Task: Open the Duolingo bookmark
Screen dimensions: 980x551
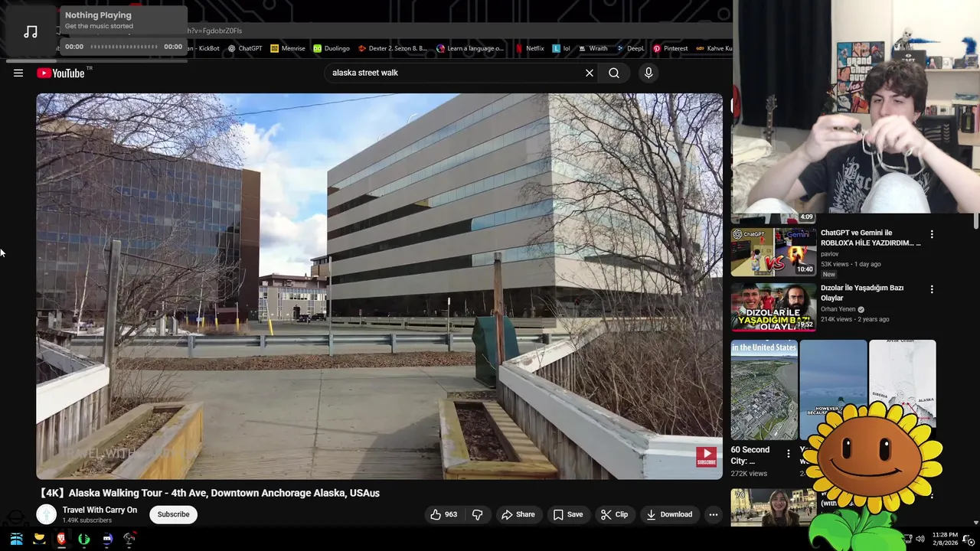Action: [332, 48]
